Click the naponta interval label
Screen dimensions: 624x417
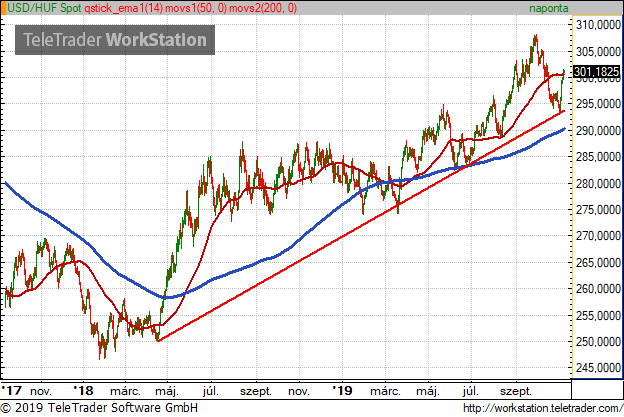click(x=548, y=8)
